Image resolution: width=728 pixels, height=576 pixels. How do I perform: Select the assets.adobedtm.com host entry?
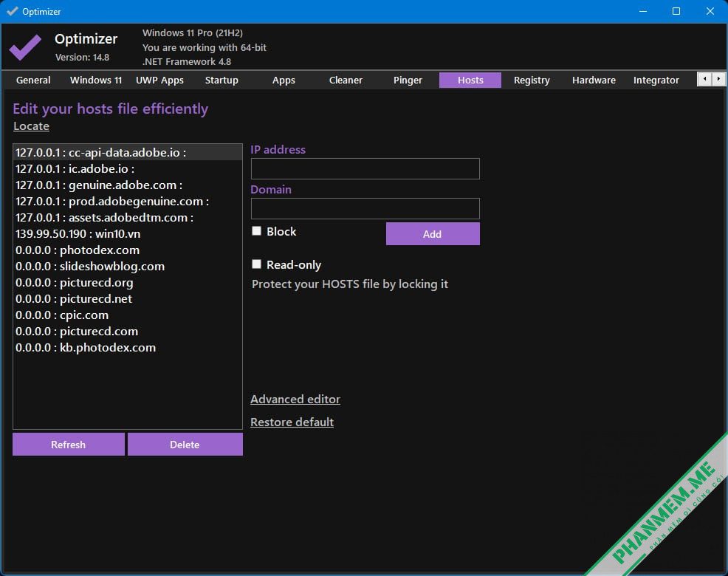(128, 217)
